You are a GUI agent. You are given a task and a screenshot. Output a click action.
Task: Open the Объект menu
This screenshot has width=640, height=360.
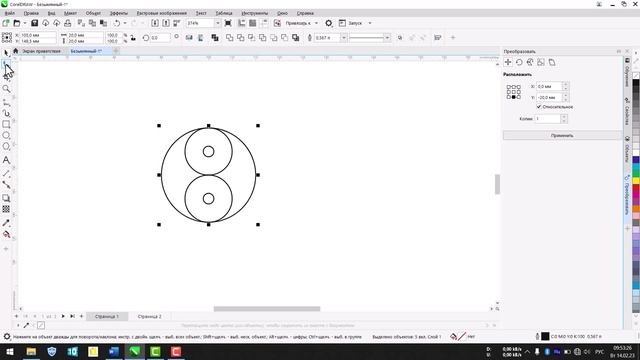pos(93,13)
